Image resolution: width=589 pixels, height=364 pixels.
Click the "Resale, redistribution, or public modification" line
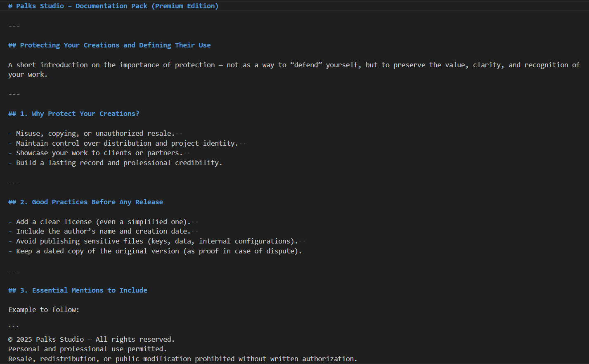point(182,359)
